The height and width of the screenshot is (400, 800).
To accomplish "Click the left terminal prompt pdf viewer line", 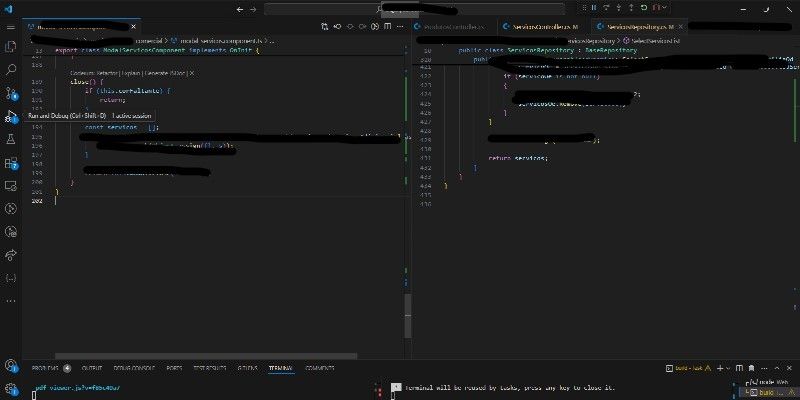I will tap(78, 388).
